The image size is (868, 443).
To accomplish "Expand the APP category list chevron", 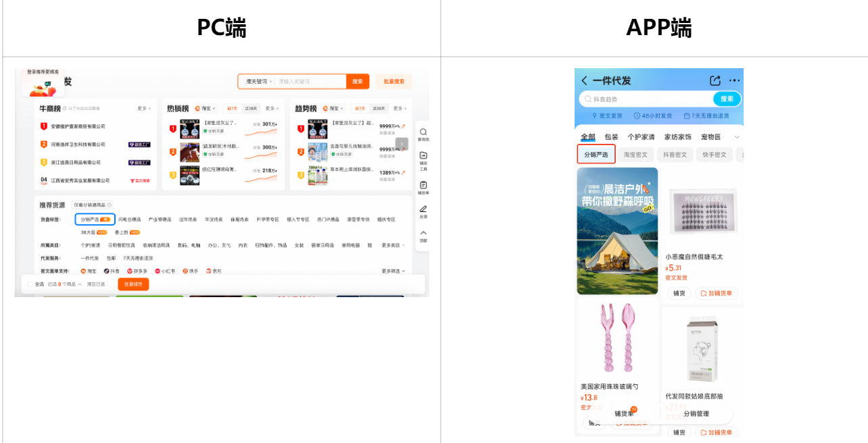I will [x=736, y=137].
